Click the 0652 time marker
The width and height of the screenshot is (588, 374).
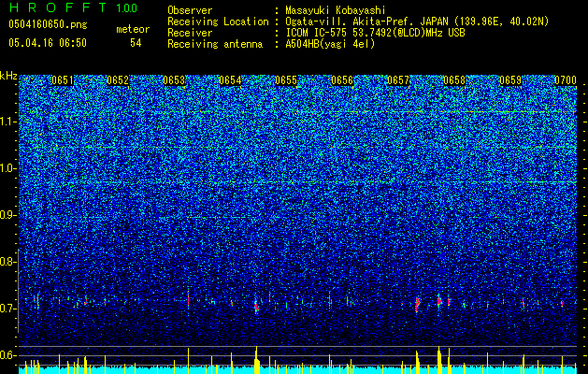[x=118, y=80]
